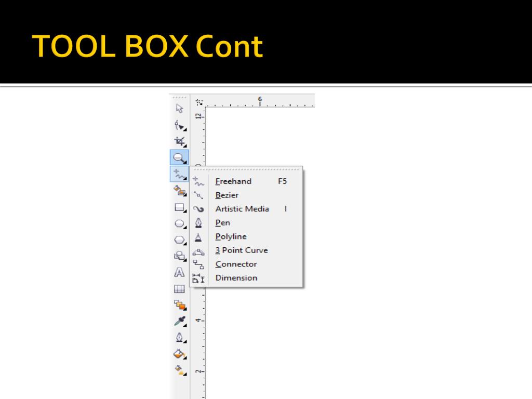Choose the Shape edit tool
The image size is (532, 399).
click(180, 126)
